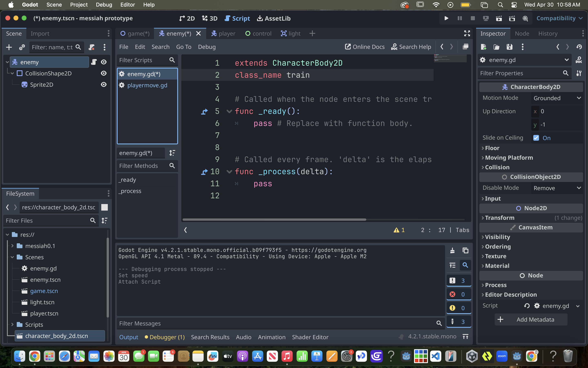The width and height of the screenshot is (588, 368).
Task: Open documentation for enemy.gd object
Action: pyautogui.click(x=579, y=60)
